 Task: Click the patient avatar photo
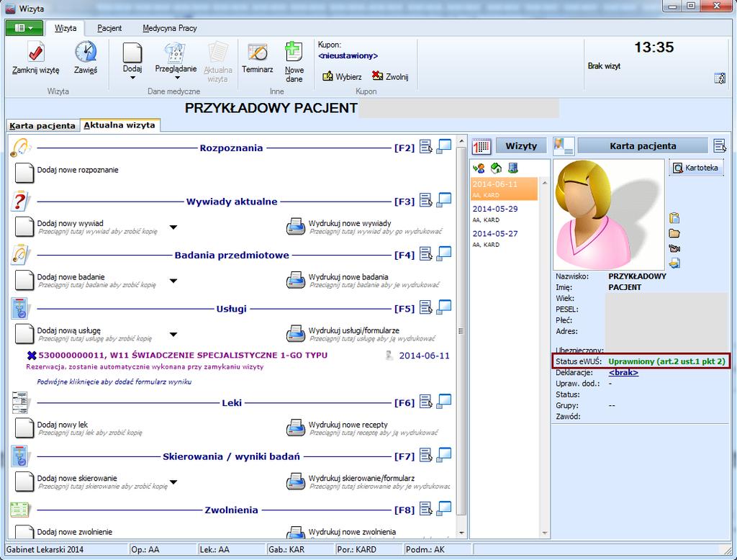(x=609, y=214)
